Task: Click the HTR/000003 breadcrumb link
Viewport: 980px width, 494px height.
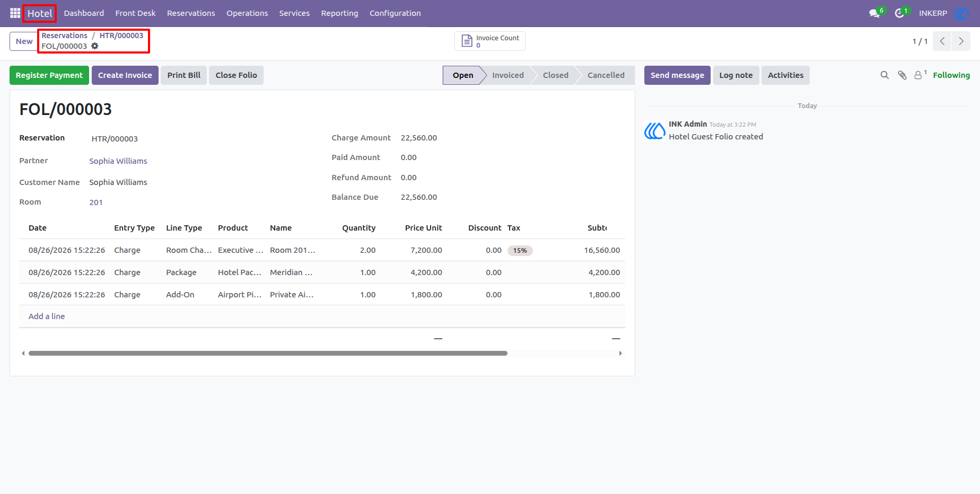Action: [121, 36]
